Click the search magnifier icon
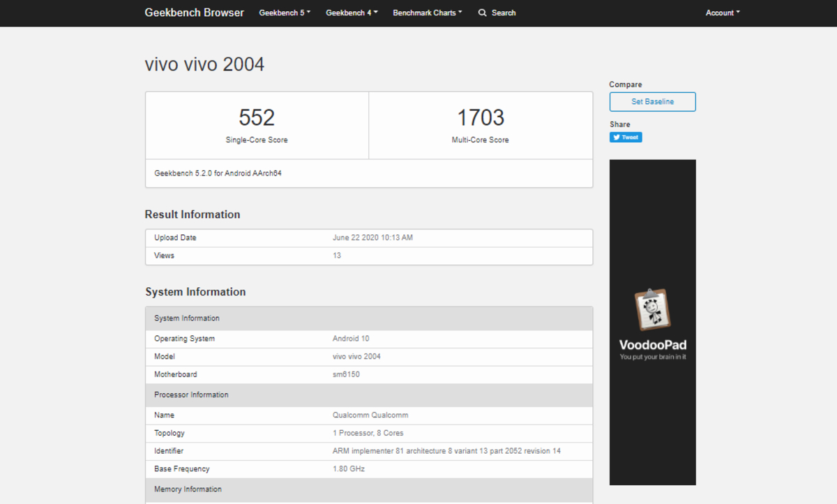 tap(482, 13)
